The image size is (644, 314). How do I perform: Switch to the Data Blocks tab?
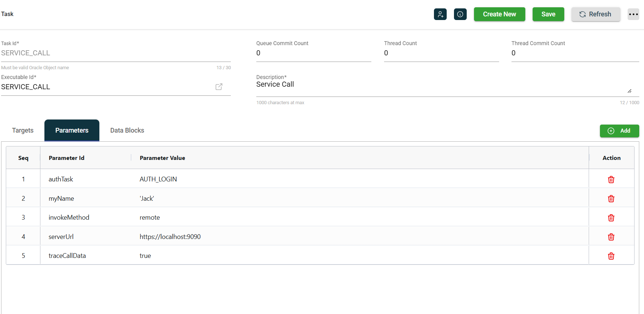coord(127,130)
